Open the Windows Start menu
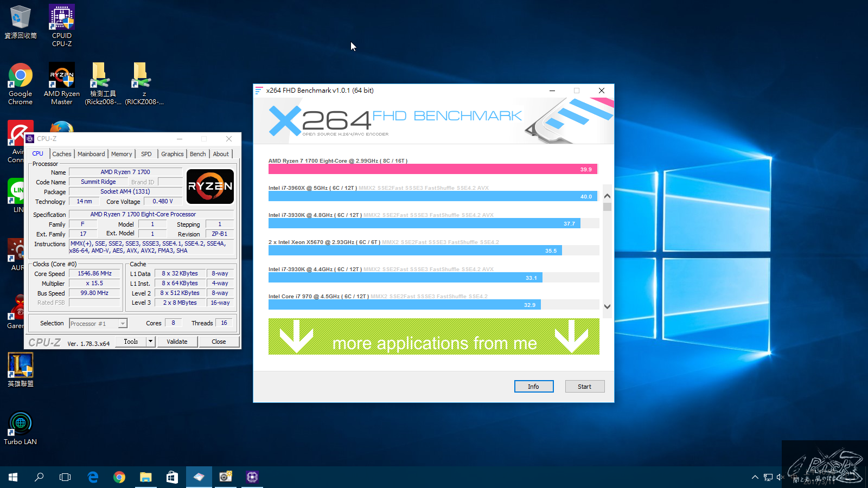 13,477
